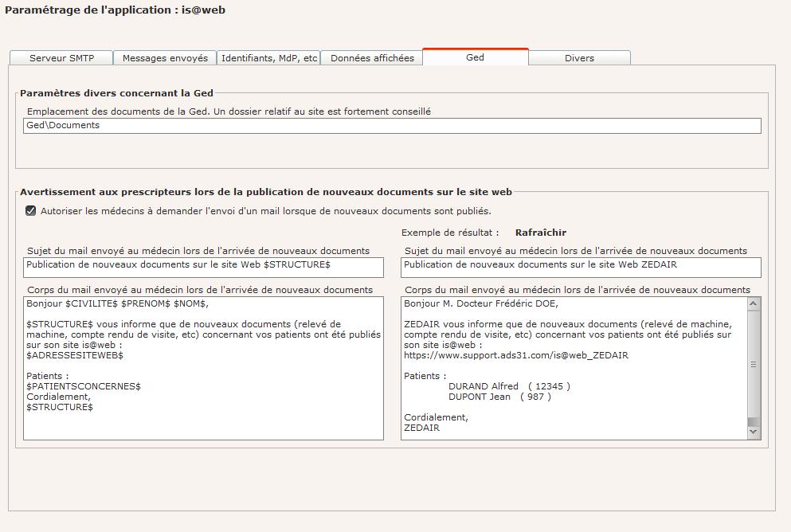Click the '$PATIENTSCONCERNES$' placeholder text

click(x=83, y=386)
